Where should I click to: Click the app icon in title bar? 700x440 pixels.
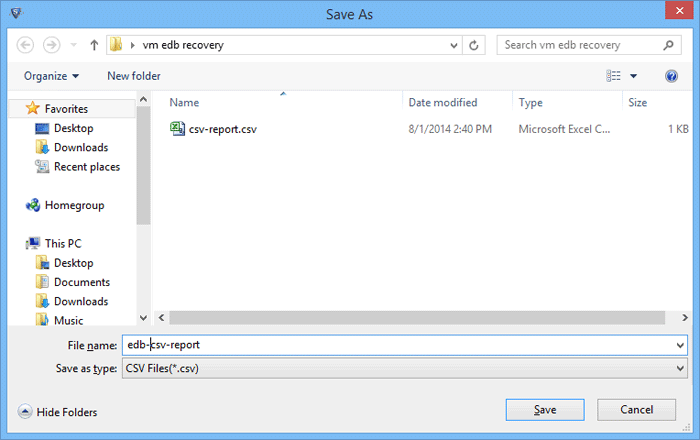[17, 13]
